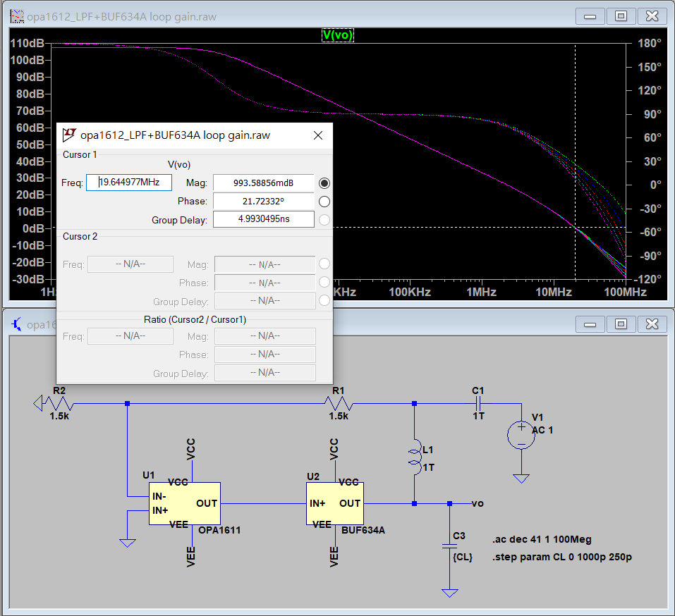Select the Cursor 1 Group Delay radio
This screenshot has height=616, width=675.
tap(324, 220)
